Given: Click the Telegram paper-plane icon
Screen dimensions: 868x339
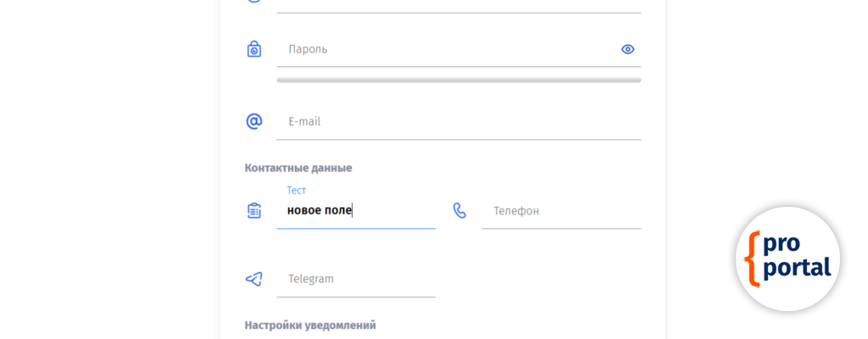Looking at the screenshot, I should 254,279.
